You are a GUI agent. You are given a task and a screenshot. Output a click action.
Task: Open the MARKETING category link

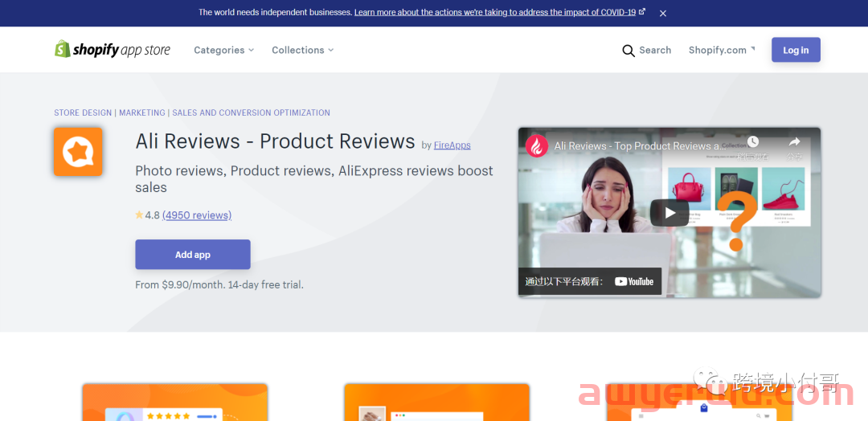(x=142, y=112)
